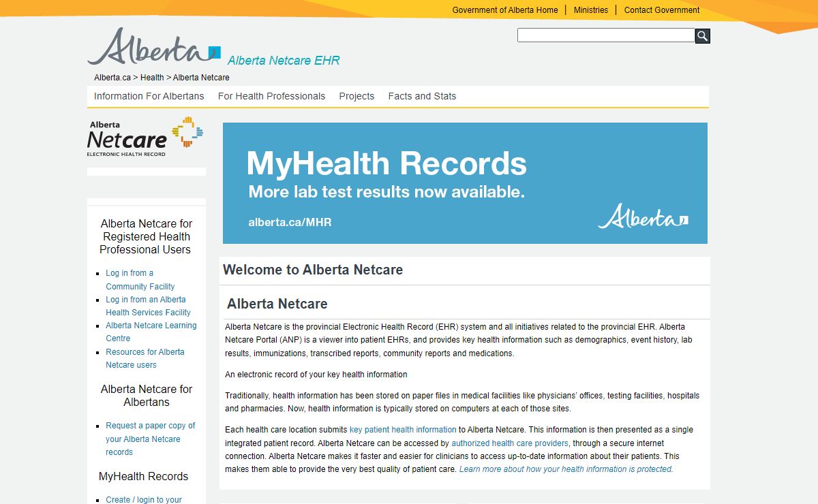Click the Alberta.ca breadcrumb link
The width and height of the screenshot is (818, 504).
pyautogui.click(x=112, y=78)
